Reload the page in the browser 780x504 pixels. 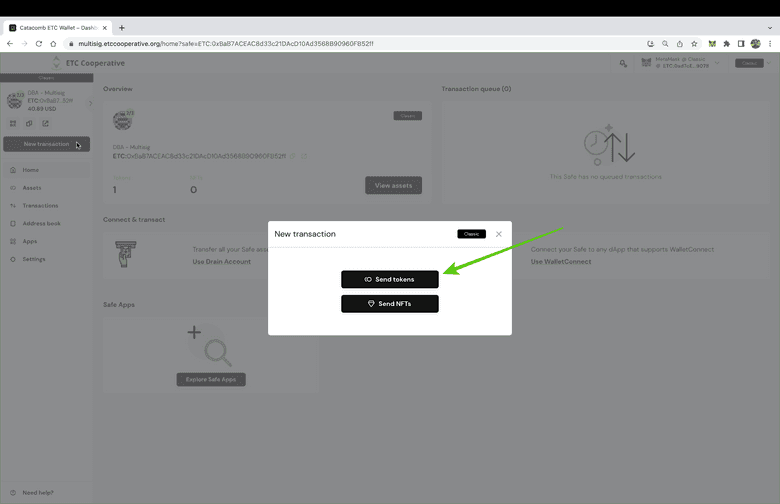point(39,44)
